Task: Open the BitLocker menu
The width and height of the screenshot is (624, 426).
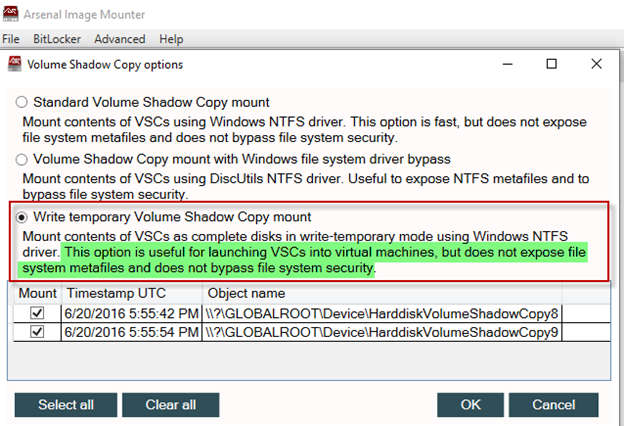Action: 57,39
